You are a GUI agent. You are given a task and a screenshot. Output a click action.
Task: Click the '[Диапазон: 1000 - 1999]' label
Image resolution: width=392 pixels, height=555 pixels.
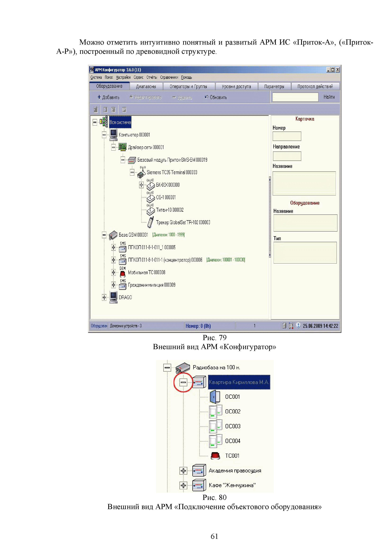click(168, 235)
